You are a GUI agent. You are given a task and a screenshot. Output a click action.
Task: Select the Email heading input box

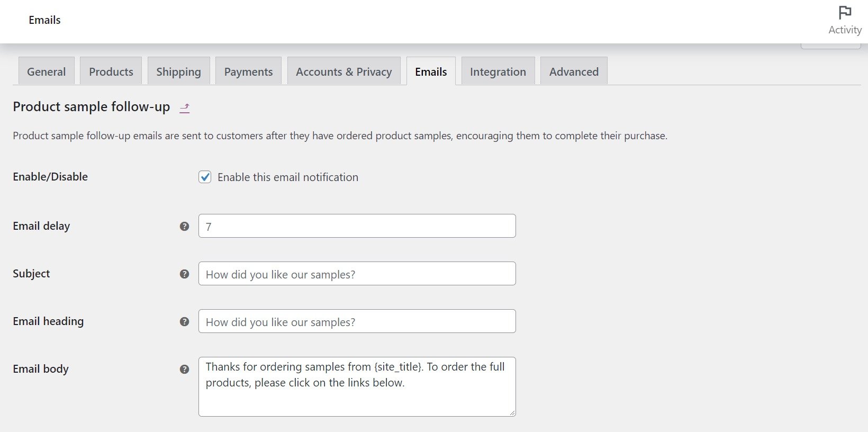[357, 321]
